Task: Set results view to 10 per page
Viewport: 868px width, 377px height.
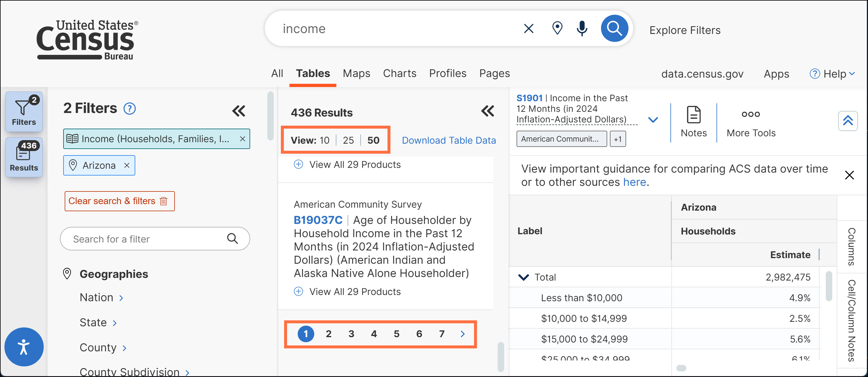Action: pyautogui.click(x=324, y=140)
